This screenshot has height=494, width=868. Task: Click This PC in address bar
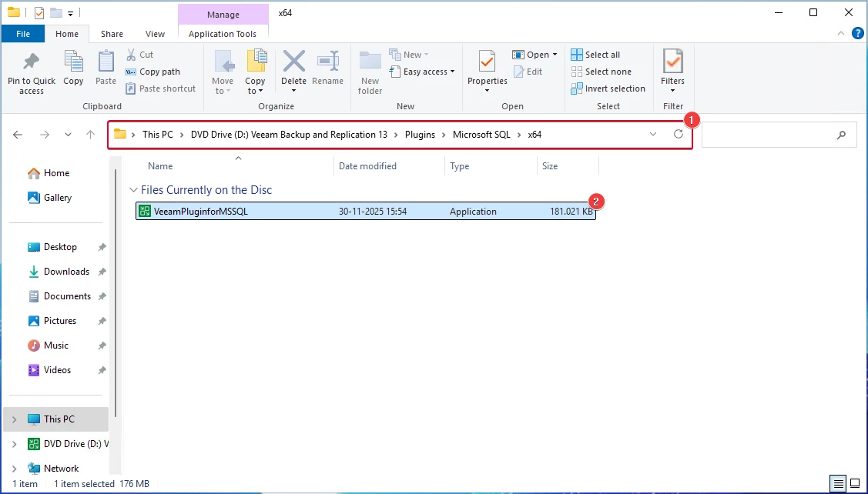pos(158,135)
